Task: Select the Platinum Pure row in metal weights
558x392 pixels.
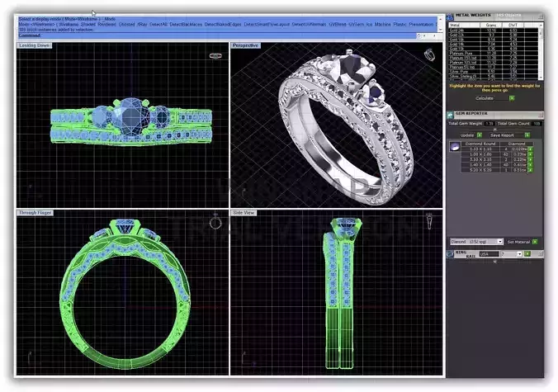Action: point(494,54)
